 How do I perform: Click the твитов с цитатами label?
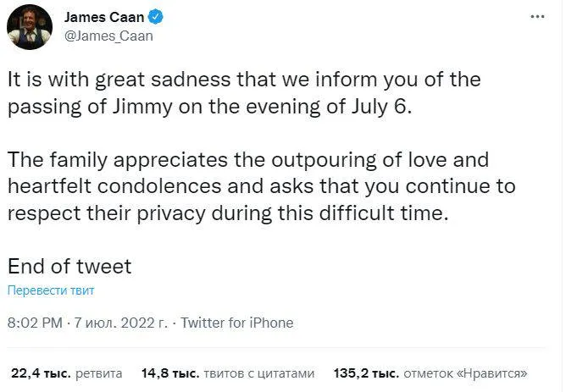[x=259, y=373]
